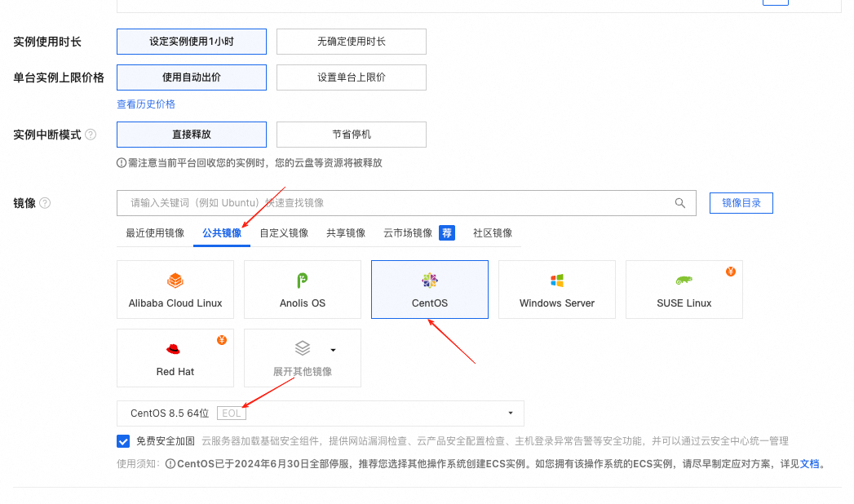Select the Red Hat image card
The width and height of the screenshot is (854, 504).
[175, 358]
